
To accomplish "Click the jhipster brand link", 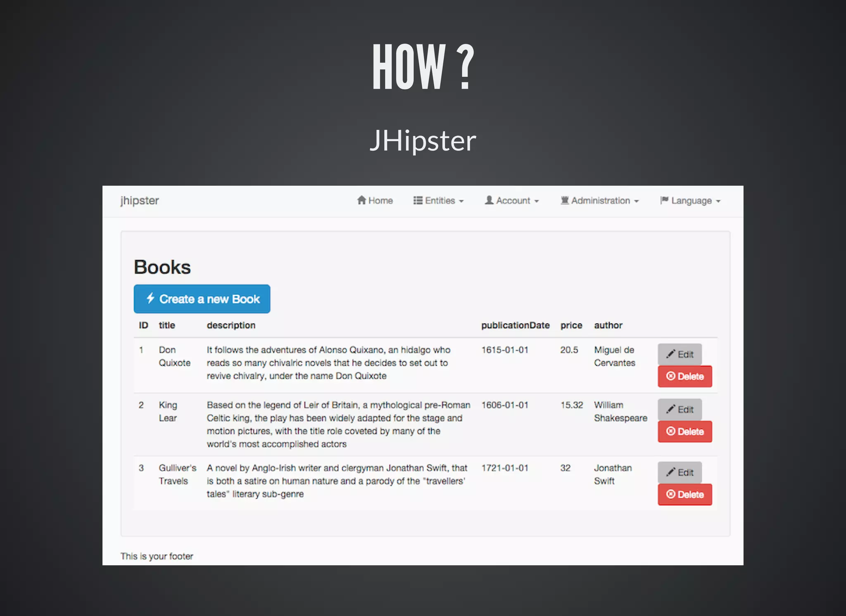I will coord(140,200).
